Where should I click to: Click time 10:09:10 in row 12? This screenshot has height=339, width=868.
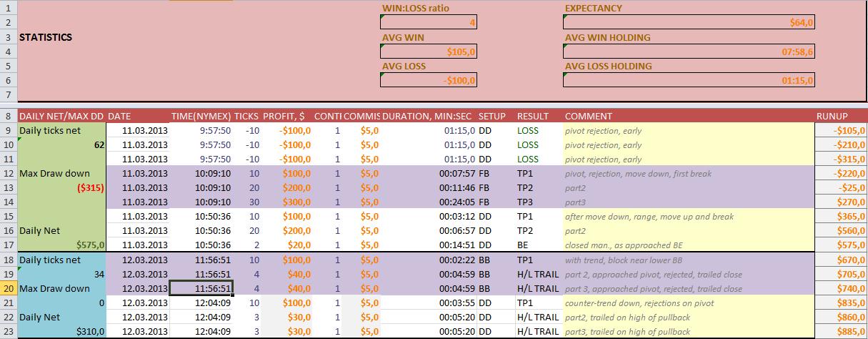pyautogui.click(x=201, y=174)
